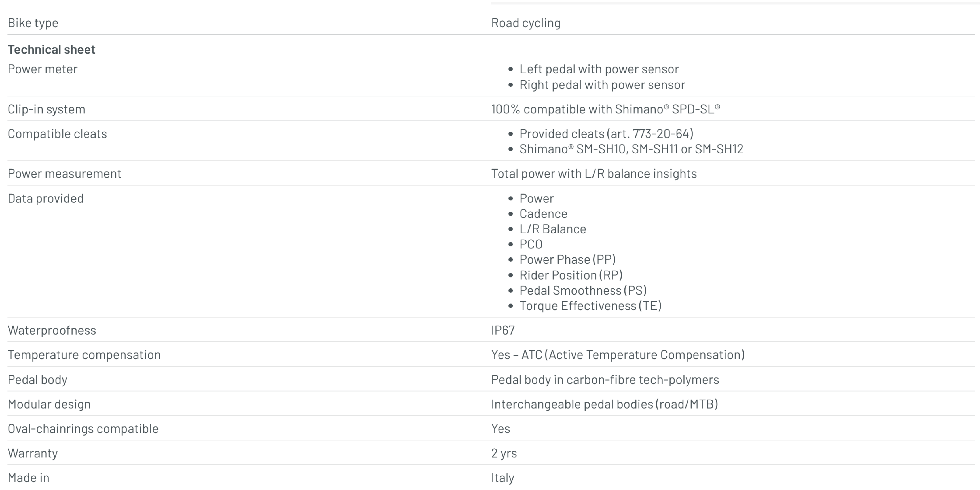This screenshot has height=490, width=980.
Task: Select the "Road cycling" value text
Action: click(526, 23)
